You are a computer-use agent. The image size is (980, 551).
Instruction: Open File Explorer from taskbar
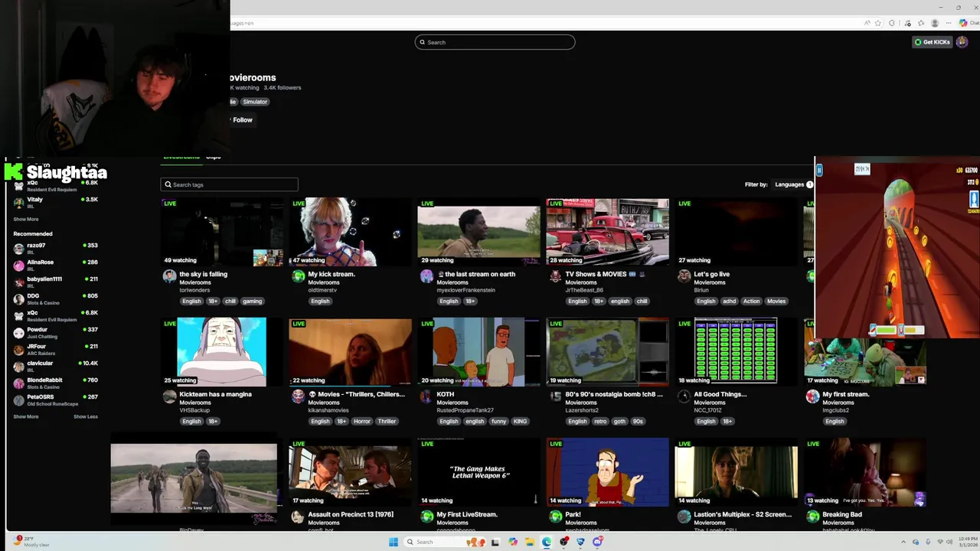[529, 542]
